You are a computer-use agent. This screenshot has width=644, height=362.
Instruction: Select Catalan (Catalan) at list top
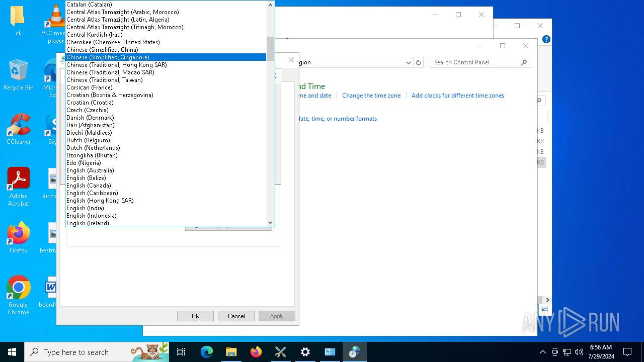pos(166,5)
